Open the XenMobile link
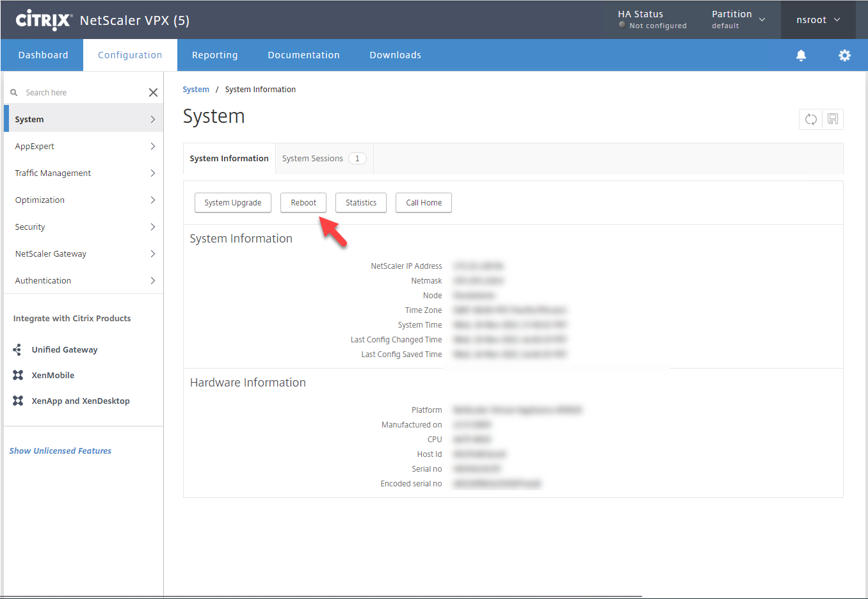This screenshot has width=868, height=599. (53, 376)
